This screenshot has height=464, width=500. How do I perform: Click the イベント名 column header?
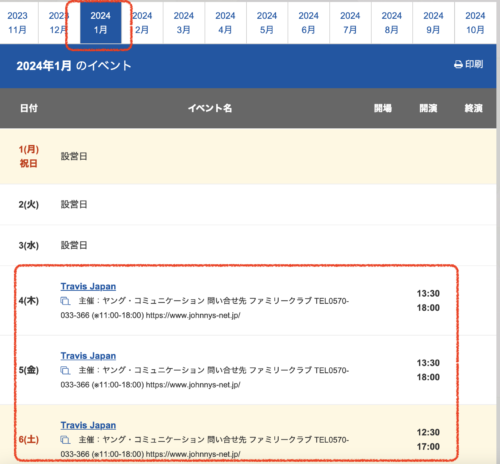210,108
